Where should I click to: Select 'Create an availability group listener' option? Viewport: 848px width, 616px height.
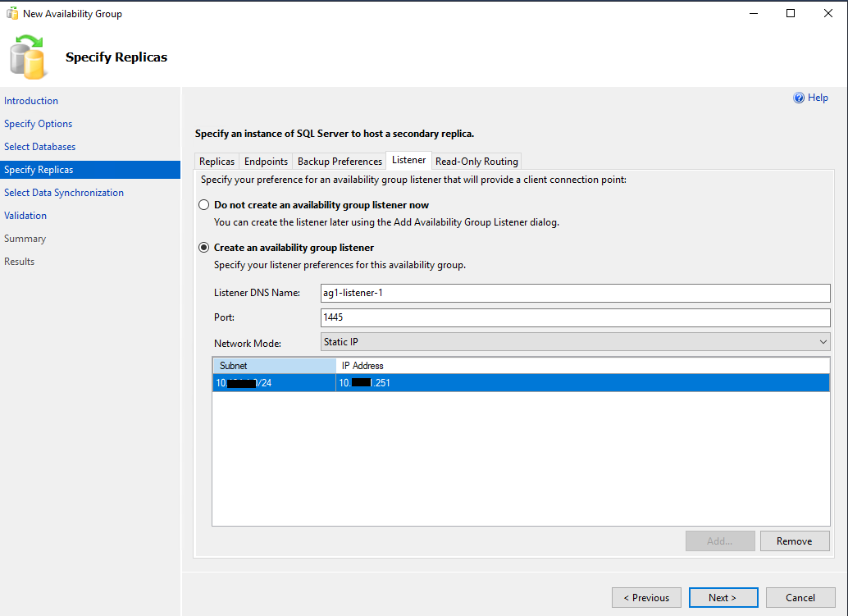(204, 248)
